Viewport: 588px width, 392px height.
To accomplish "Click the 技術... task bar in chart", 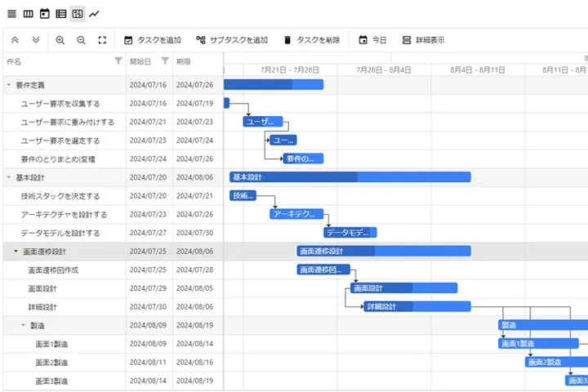I will click(243, 195).
